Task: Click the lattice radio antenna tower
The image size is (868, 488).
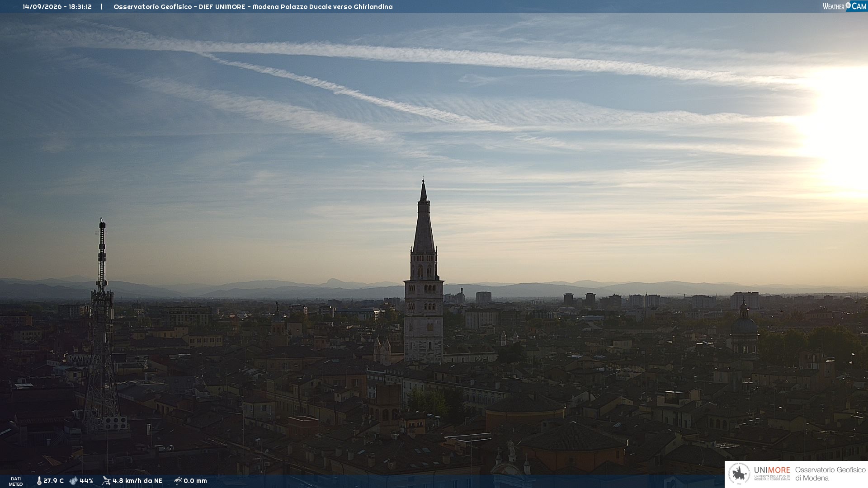Action: (x=102, y=325)
